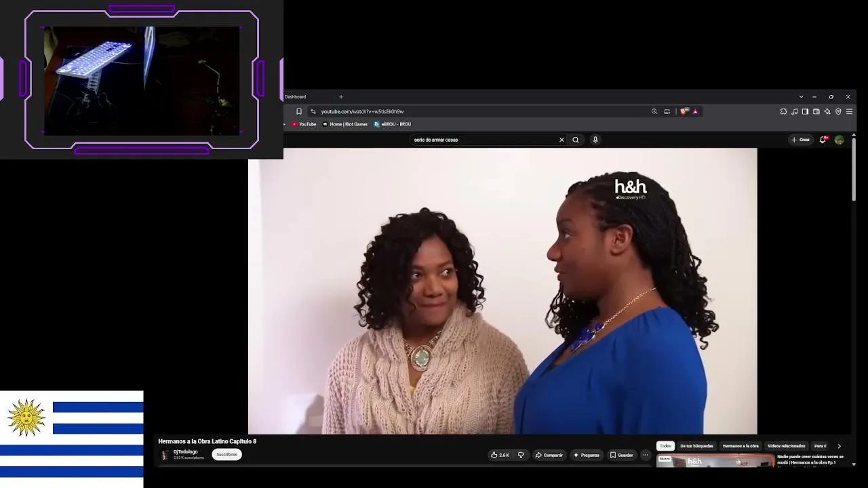Open recommended video "Nadie puede creer cuántas veces"
This screenshot has height=488, width=868.
point(810,460)
